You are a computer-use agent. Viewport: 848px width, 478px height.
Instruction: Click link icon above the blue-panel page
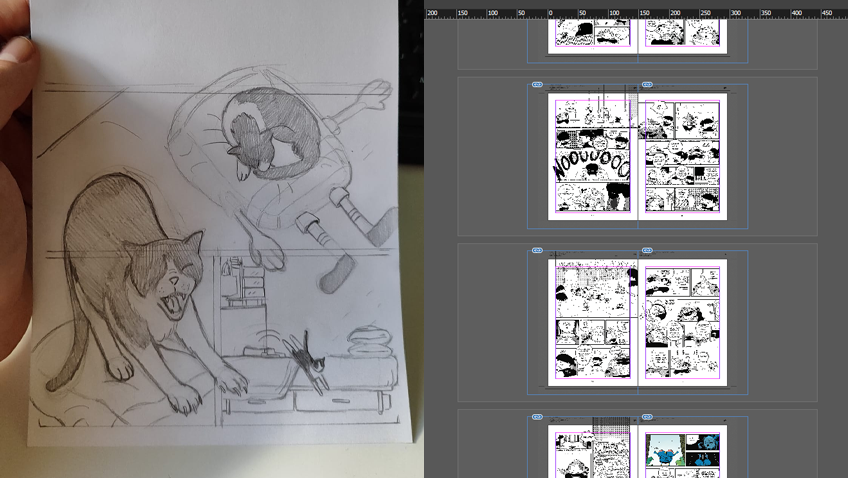point(647,416)
